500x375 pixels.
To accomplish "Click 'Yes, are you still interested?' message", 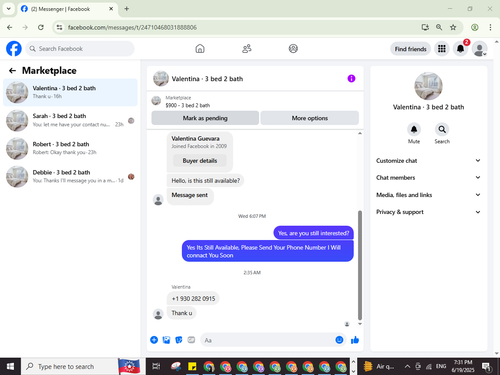I will [313, 233].
